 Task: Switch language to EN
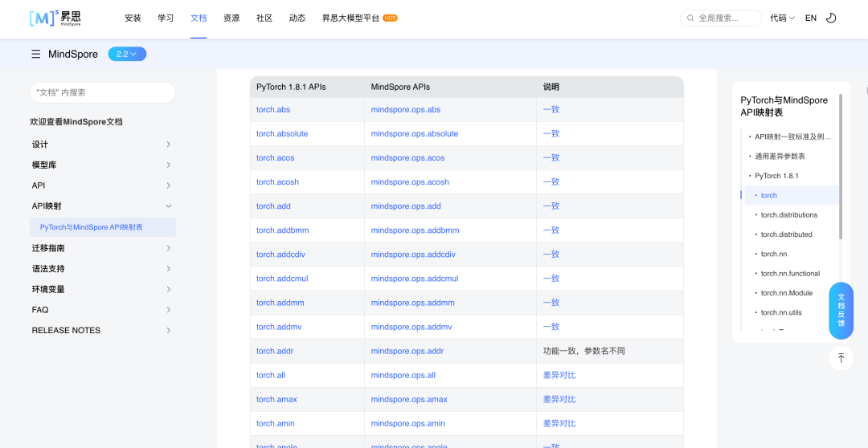pyautogui.click(x=811, y=18)
